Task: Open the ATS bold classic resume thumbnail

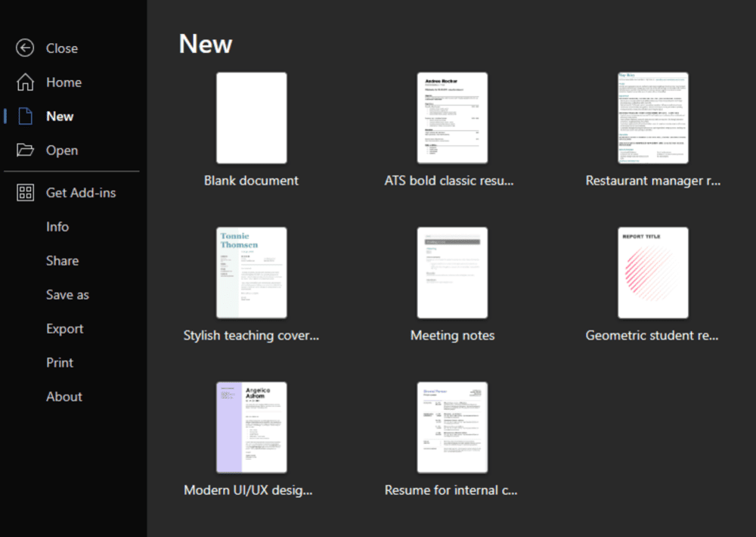Action: click(452, 118)
